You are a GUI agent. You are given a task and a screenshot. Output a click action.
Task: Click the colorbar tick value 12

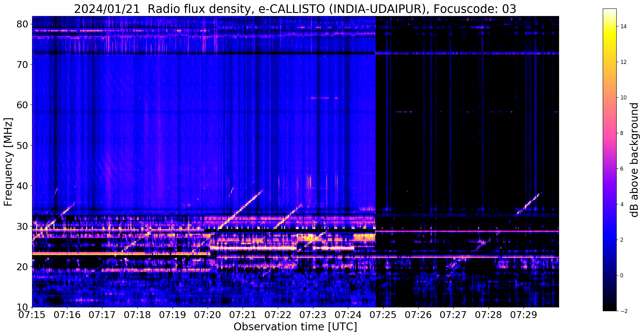click(x=623, y=62)
